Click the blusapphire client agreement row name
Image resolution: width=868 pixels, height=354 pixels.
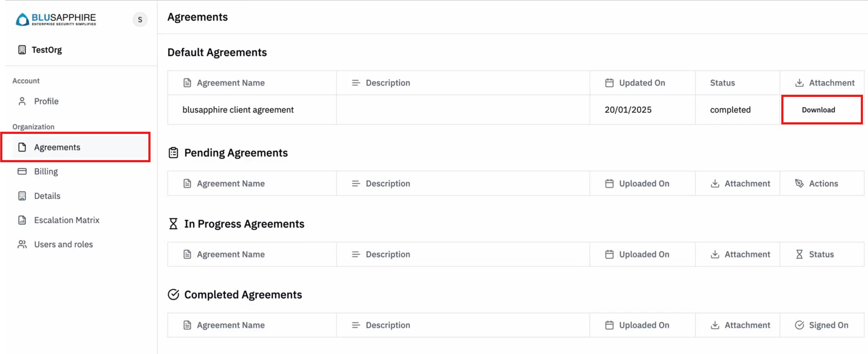point(238,110)
